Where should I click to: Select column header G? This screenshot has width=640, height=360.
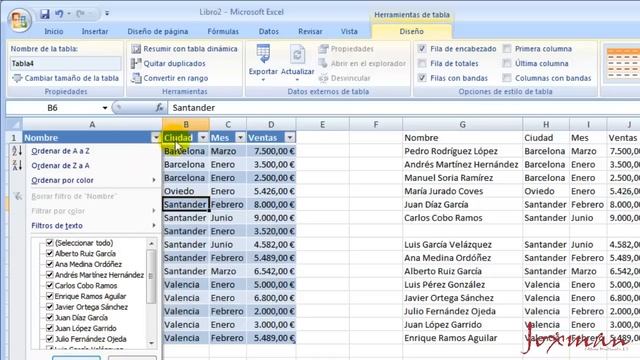(x=462, y=124)
